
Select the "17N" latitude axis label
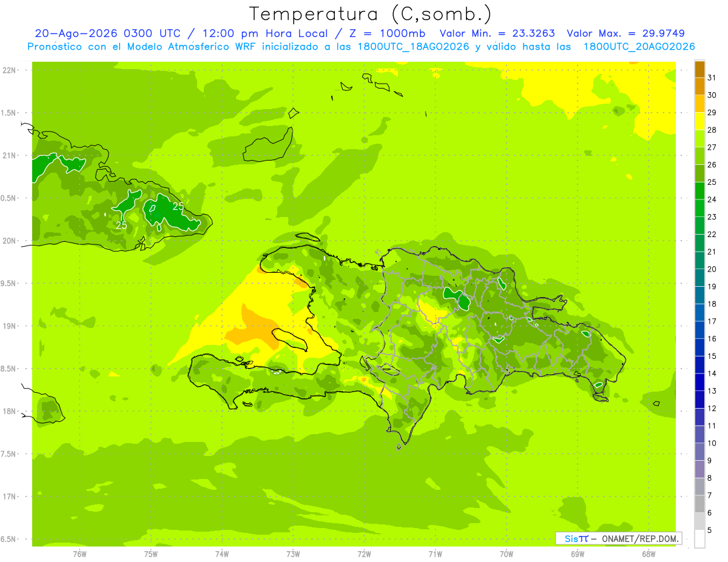[9, 497]
